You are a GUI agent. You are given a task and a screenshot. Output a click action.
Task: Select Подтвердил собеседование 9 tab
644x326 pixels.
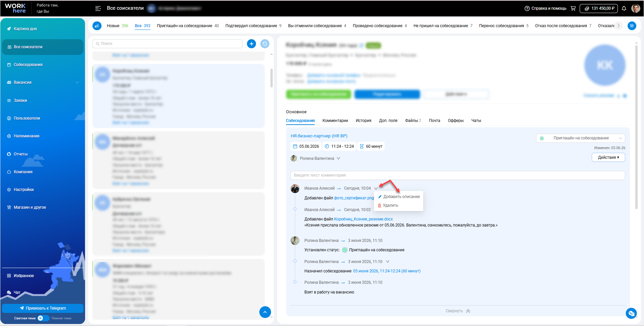[253, 26]
